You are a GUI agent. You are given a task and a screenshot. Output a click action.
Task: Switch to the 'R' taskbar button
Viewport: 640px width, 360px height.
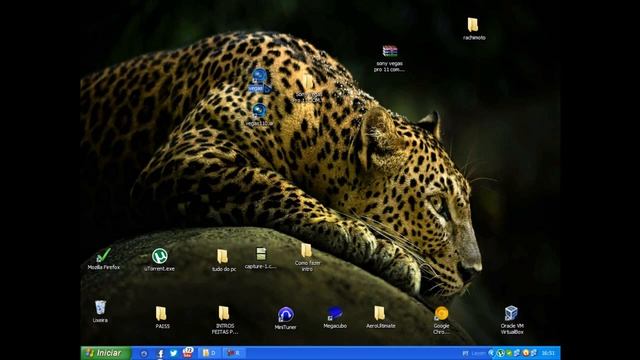234,353
